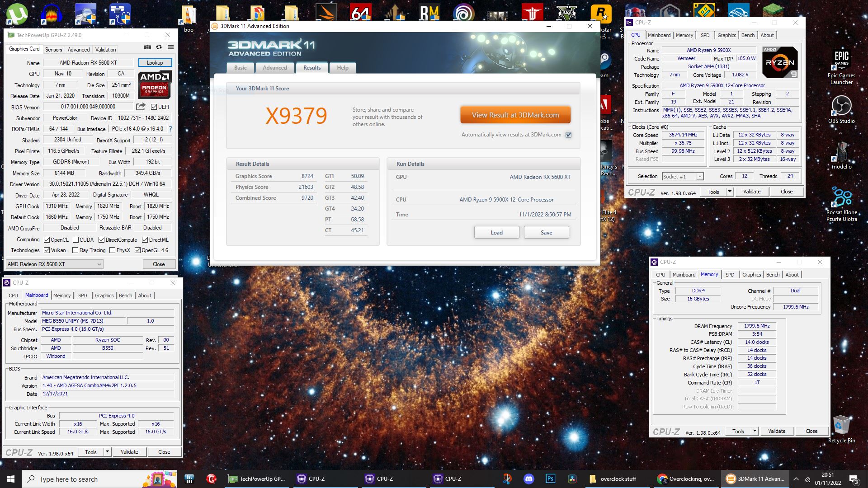Click the Close button in GPU-Z
Viewport: 868px width, 488px height.
(159, 264)
